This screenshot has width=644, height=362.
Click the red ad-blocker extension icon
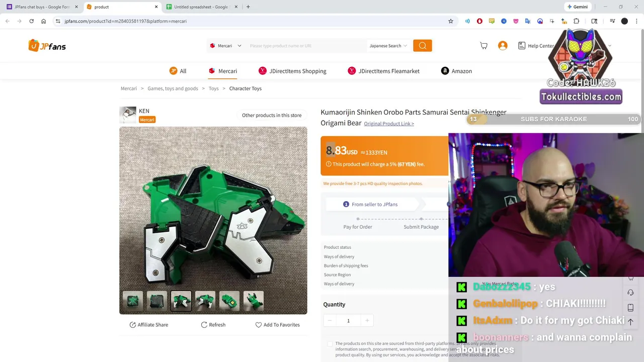click(x=479, y=21)
